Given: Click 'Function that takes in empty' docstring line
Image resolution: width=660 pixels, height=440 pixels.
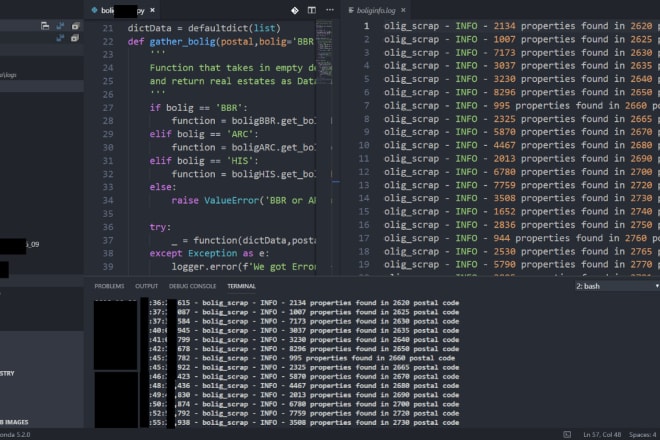Looking at the screenshot, I should (x=232, y=68).
